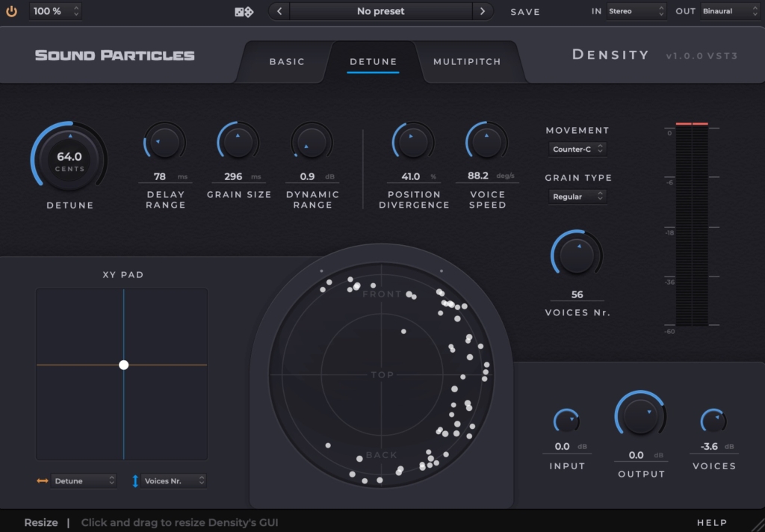Click the SAVE button

pos(524,12)
